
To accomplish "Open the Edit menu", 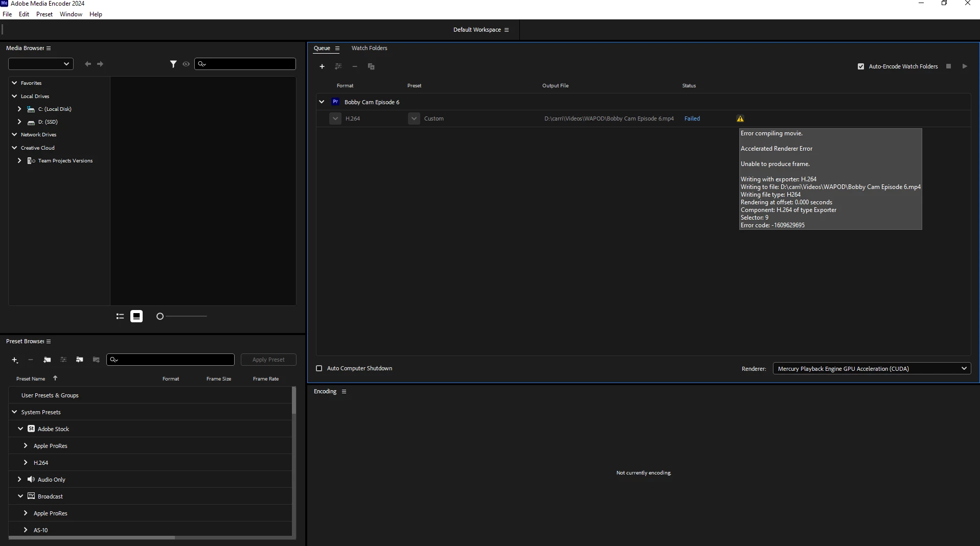I will 24,14.
